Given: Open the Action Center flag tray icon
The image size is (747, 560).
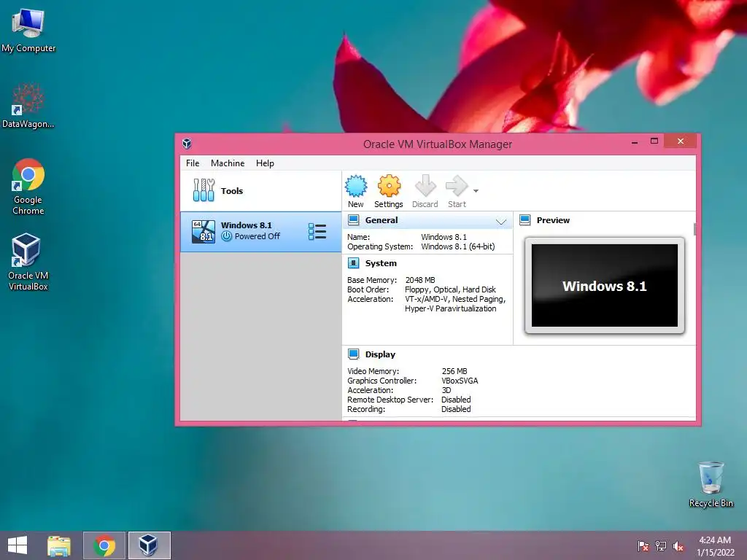Looking at the screenshot, I should tap(643, 546).
